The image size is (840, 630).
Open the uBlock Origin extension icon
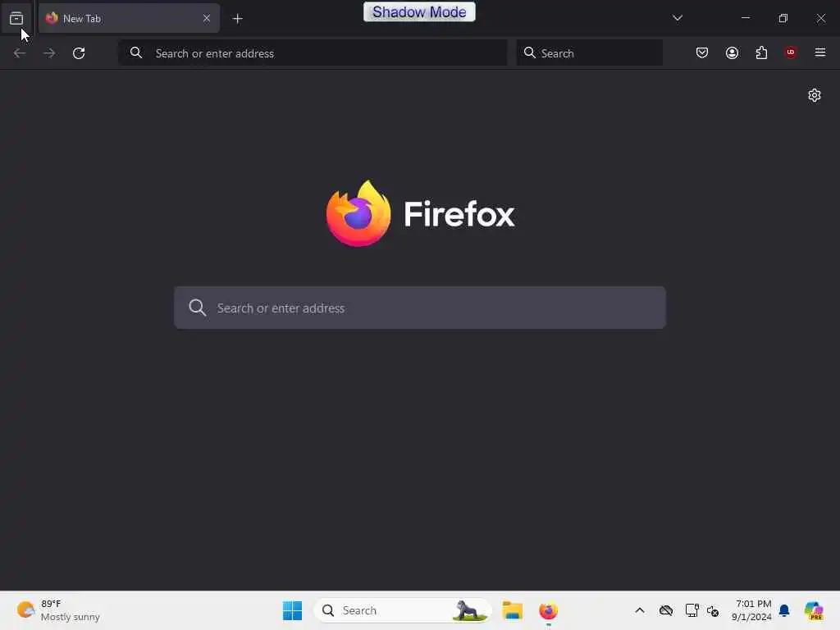(x=790, y=52)
